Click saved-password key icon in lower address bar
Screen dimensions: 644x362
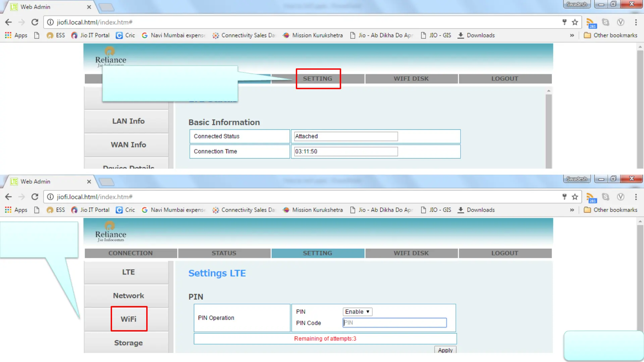[x=565, y=197]
